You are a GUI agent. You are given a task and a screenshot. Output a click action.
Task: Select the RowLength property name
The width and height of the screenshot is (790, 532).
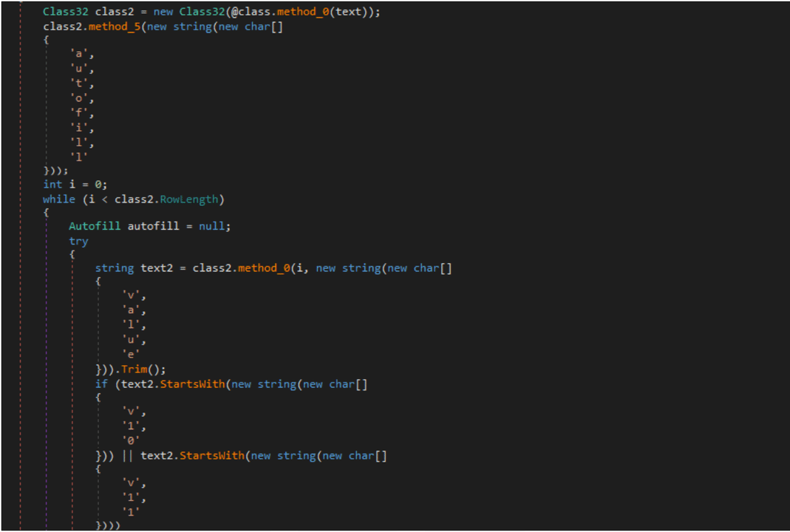point(189,199)
